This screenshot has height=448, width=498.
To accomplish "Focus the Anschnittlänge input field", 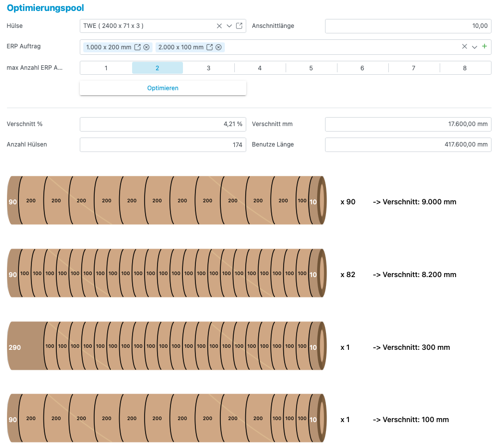I will [408, 26].
